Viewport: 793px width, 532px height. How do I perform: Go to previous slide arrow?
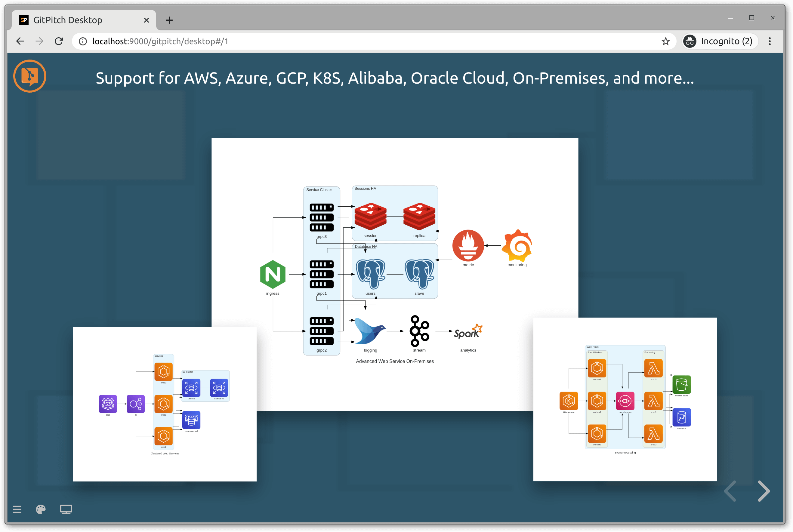pyautogui.click(x=730, y=491)
